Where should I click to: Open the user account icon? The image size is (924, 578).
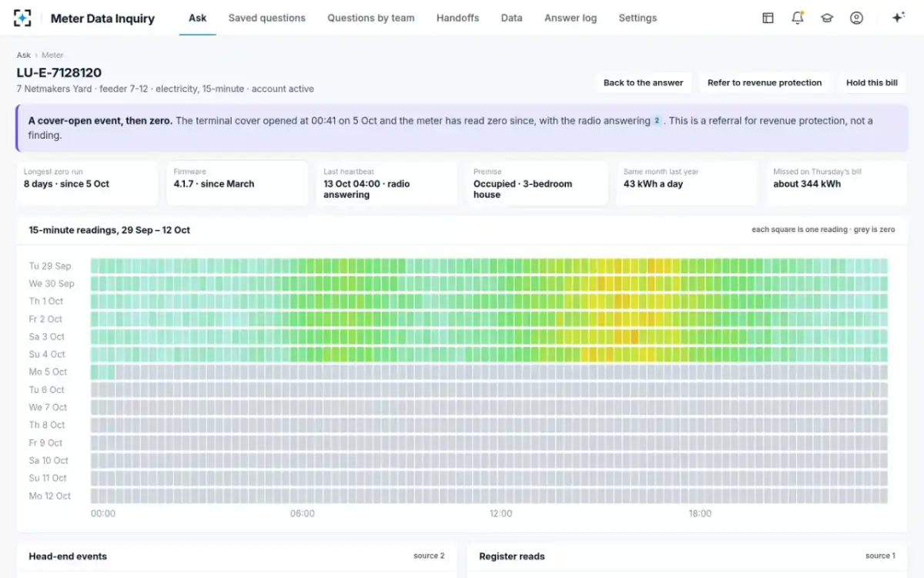click(856, 18)
